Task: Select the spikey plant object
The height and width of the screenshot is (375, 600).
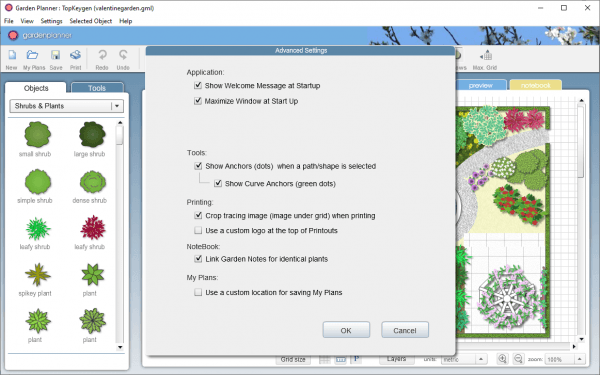Action: pyautogui.click(x=38, y=274)
